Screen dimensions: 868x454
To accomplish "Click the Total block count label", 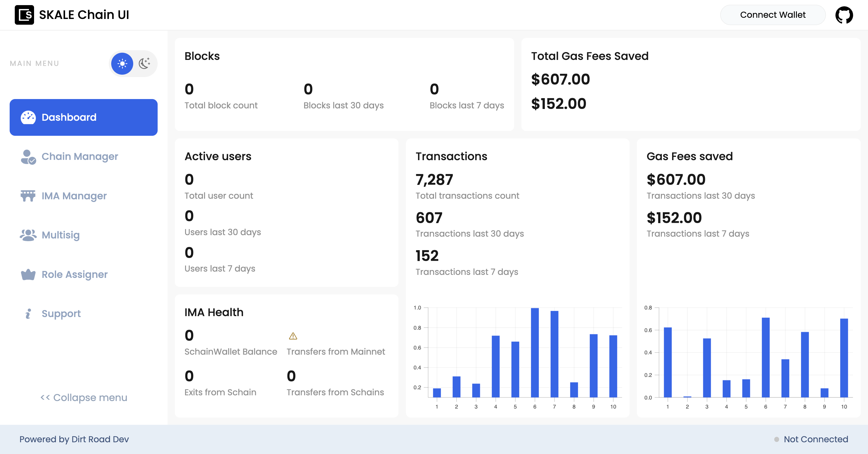I will tap(221, 105).
